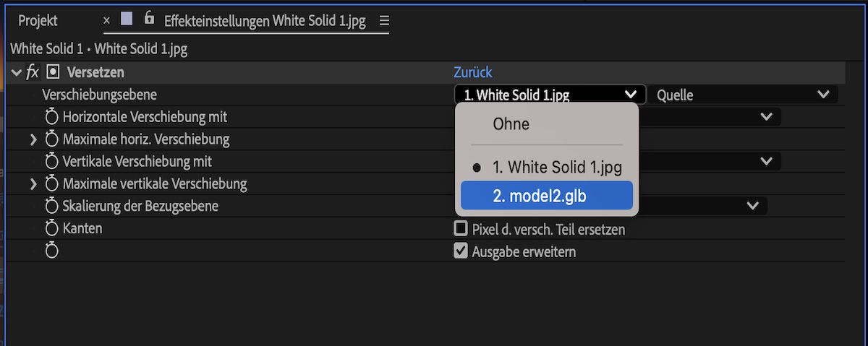868x346 pixels.
Task: Click the stopwatch beside Ausgabe erweitern
Action: [52, 251]
